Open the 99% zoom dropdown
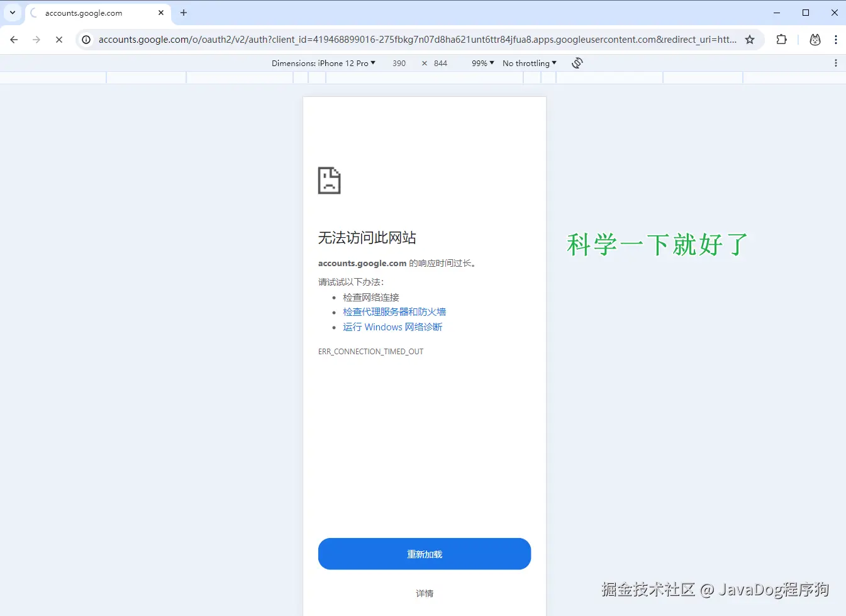This screenshot has height=616, width=846. pos(483,63)
